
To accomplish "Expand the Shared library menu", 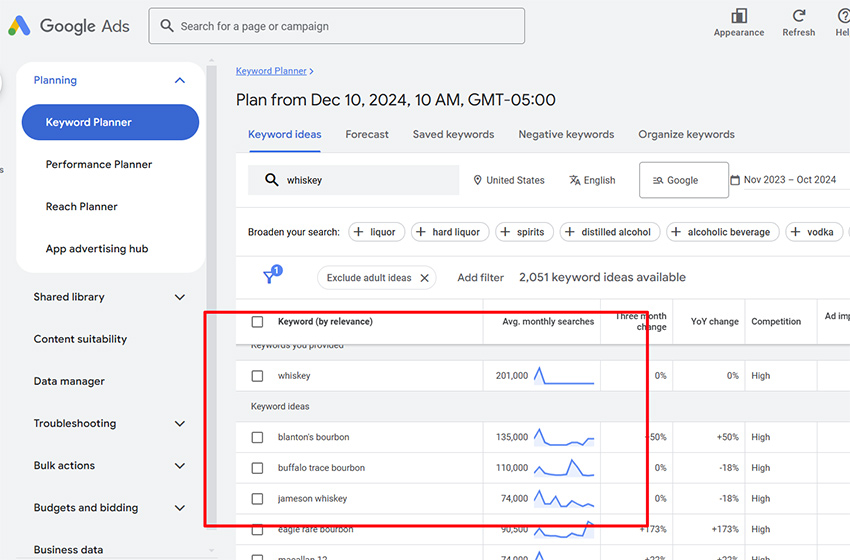I will 180,297.
